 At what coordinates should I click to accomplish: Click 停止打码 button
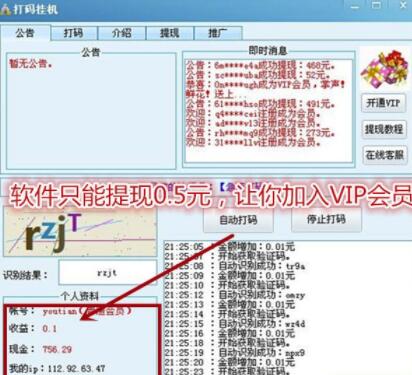(x=326, y=219)
